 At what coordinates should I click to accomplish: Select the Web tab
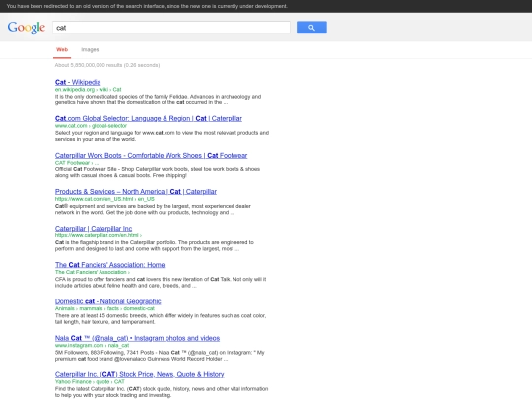tap(62, 50)
